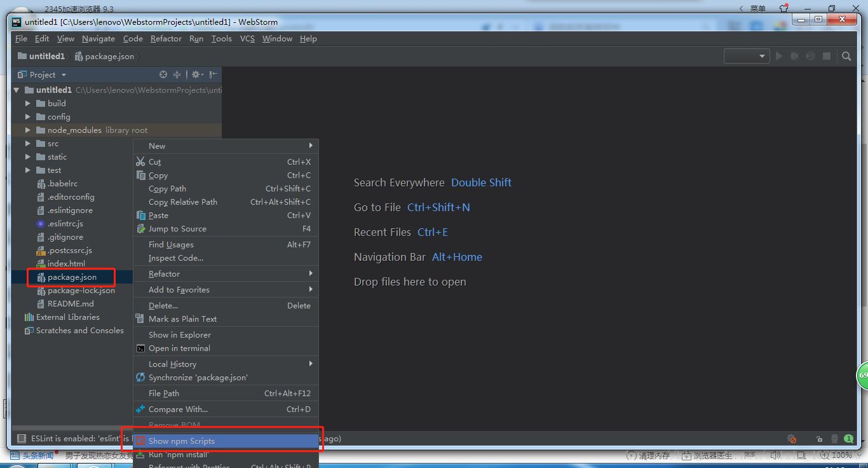The height and width of the screenshot is (468, 868).
Task: Choose Show in Explorer
Action: click(226, 335)
